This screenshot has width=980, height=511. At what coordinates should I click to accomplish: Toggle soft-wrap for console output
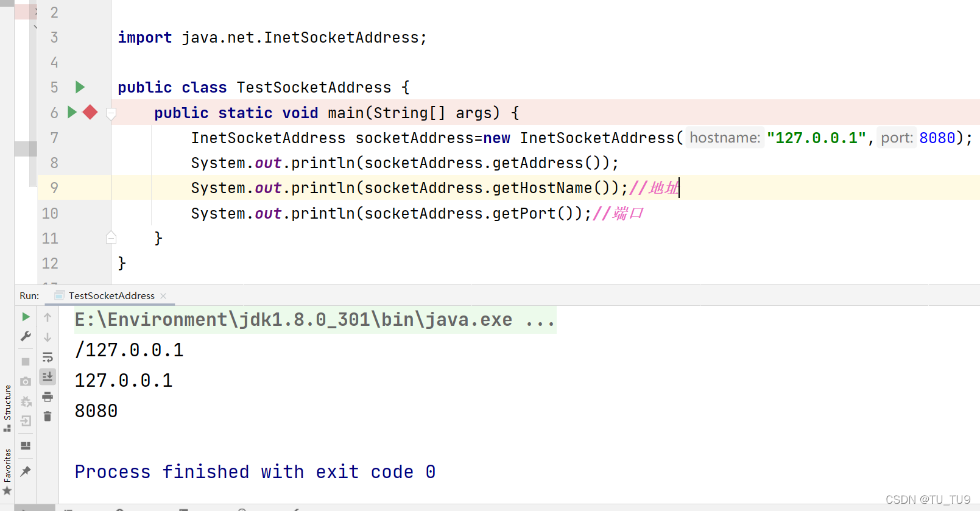click(48, 358)
